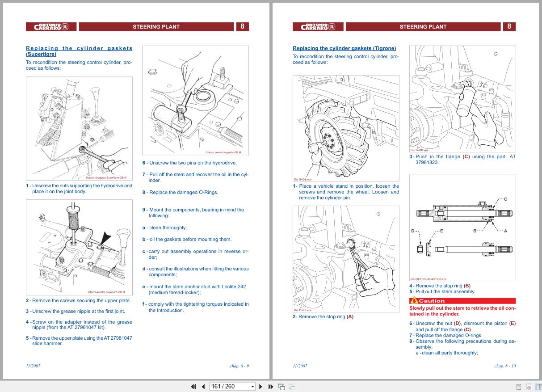This screenshot has height=392, width=542.
Task: Click 'Pull out the stem assembly' text
Action: [442, 292]
